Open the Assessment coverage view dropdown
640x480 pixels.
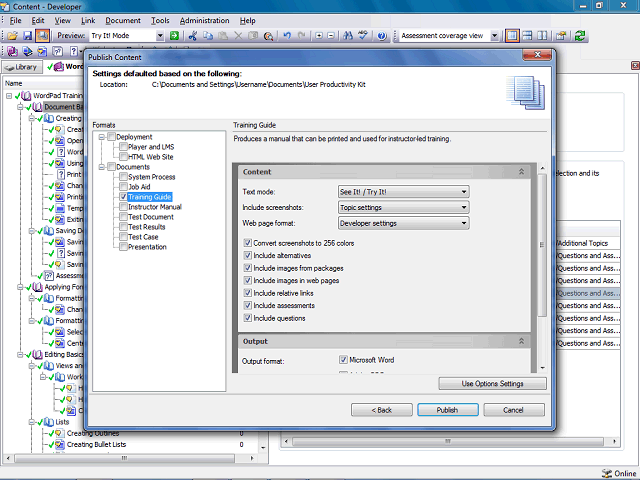(x=494, y=36)
